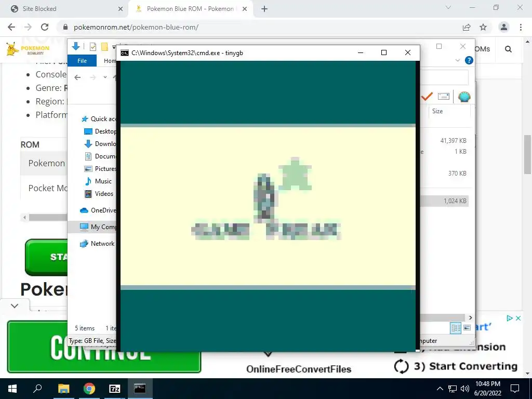
Task: Click the Explorer Help question mark icon
Action: [469, 60]
